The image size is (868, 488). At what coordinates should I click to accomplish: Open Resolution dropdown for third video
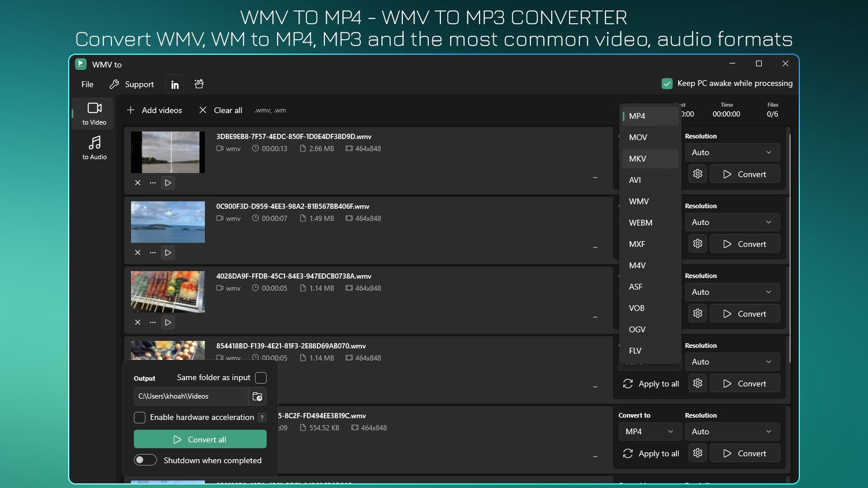coord(732,292)
